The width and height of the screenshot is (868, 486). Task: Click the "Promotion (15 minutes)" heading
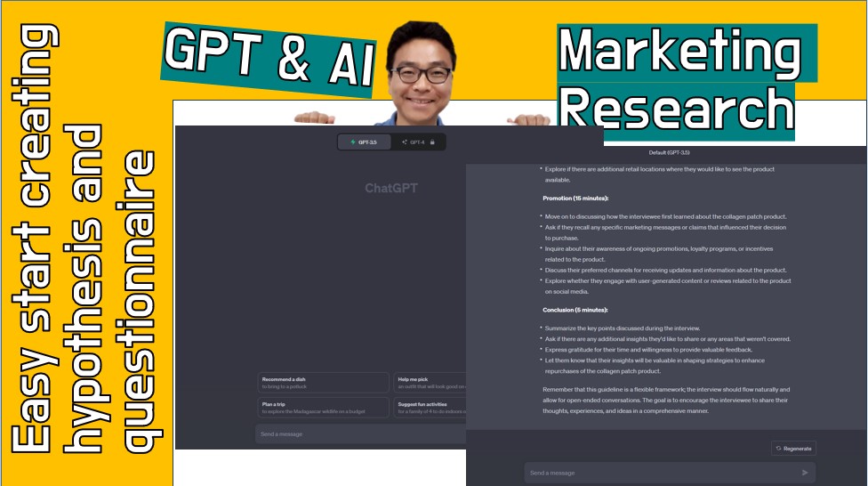[576, 198]
